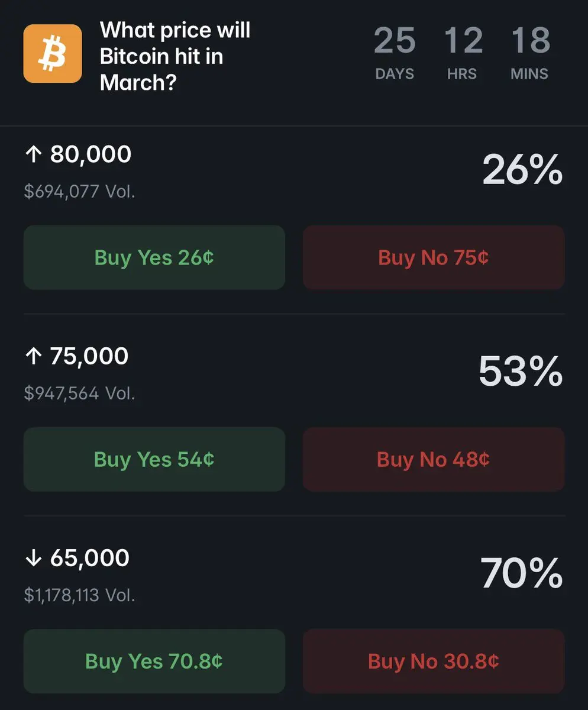Select the 80,000 outcome label
Image resolution: width=588 pixels, height=710 pixels.
point(91,154)
